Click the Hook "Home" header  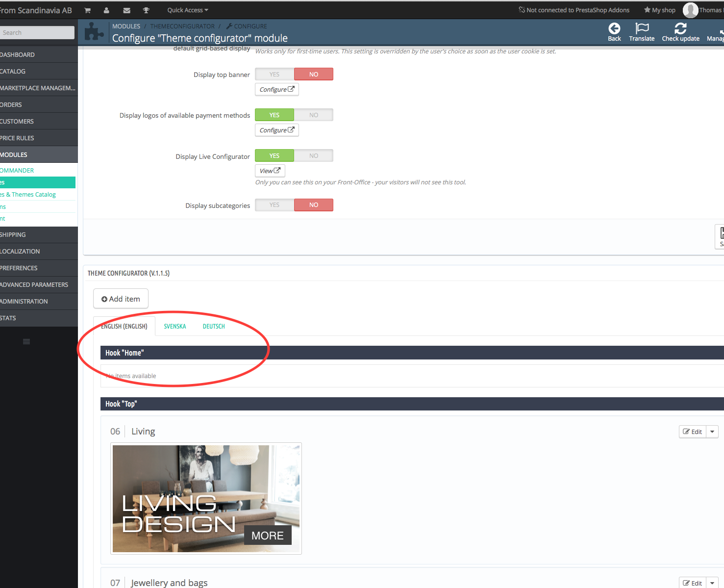click(412, 353)
